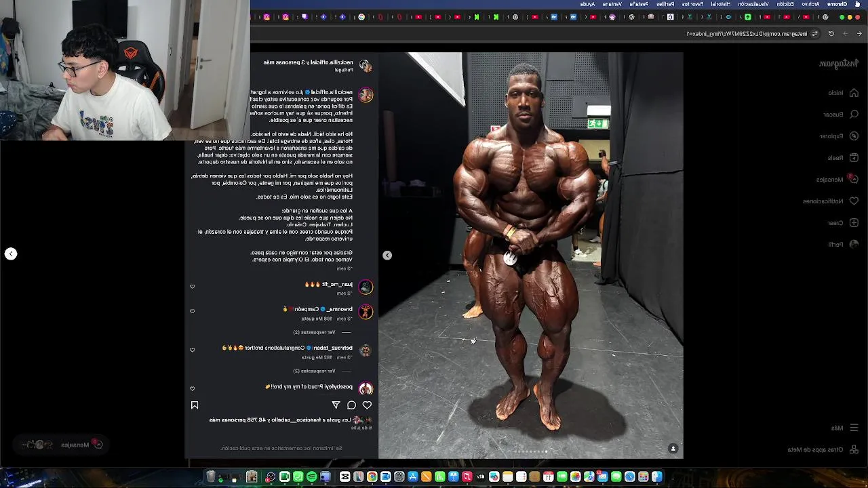The height and width of the screenshot is (488, 868).
Task: Open the Apple menu logo
Action: pos(857,4)
